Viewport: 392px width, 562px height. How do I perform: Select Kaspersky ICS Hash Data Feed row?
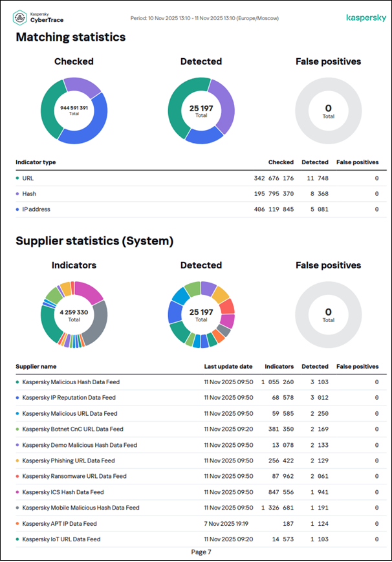[x=201, y=492]
